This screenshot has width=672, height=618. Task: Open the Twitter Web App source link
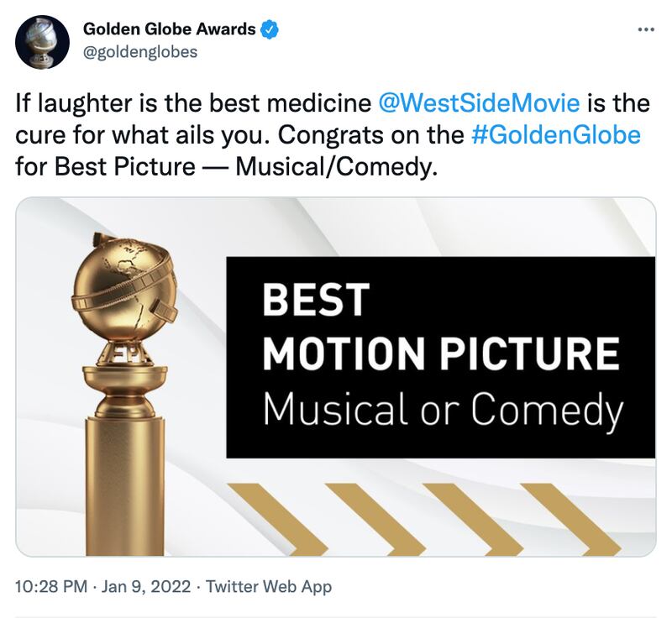(x=269, y=586)
